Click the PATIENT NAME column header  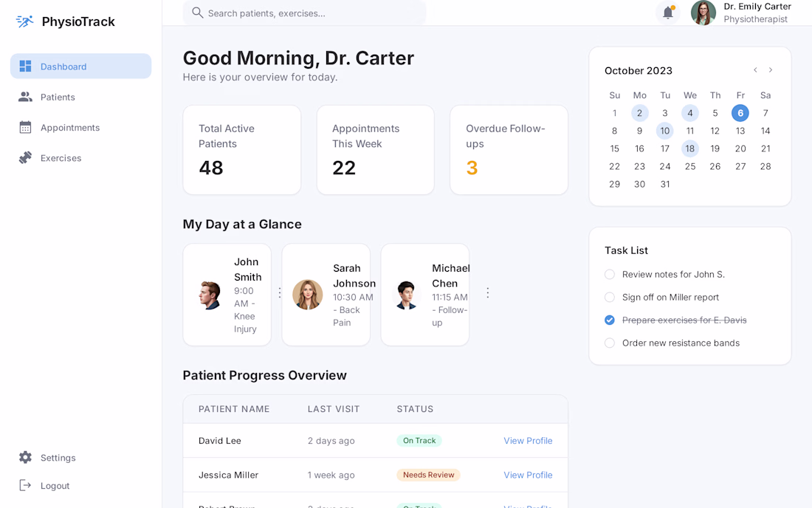point(234,409)
